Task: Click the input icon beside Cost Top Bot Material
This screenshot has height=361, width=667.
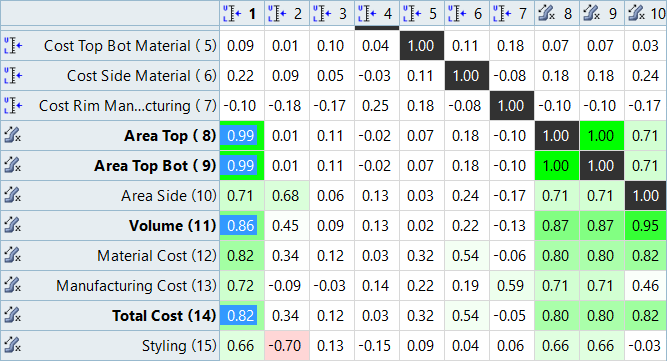Action: tap(13, 45)
